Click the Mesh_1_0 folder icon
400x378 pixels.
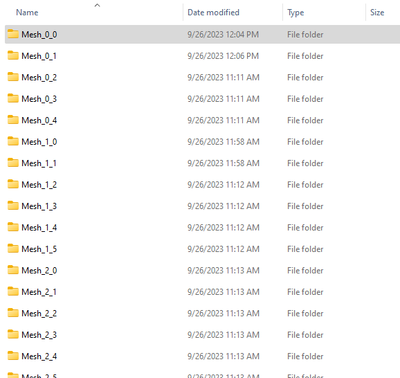tap(13, 141)
